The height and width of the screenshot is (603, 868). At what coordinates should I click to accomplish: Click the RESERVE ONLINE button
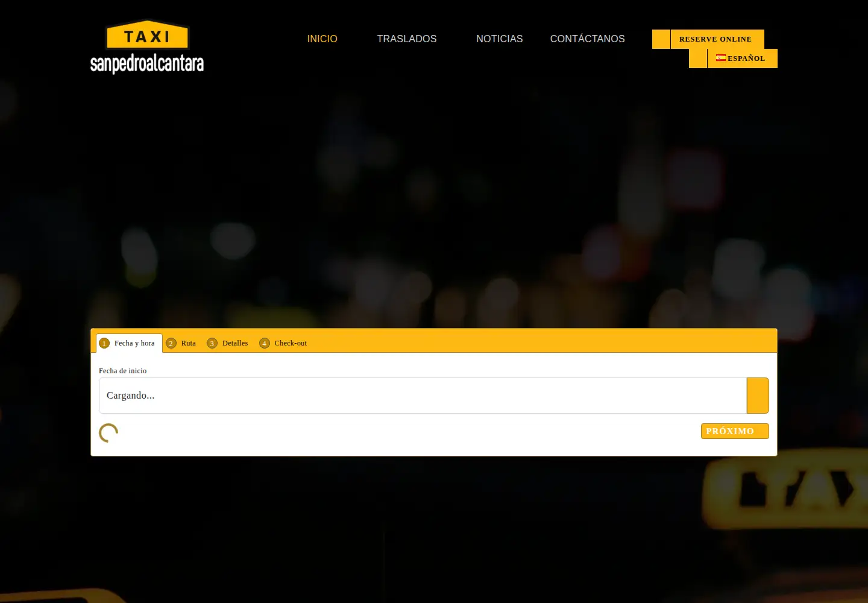tap(708, 39)
